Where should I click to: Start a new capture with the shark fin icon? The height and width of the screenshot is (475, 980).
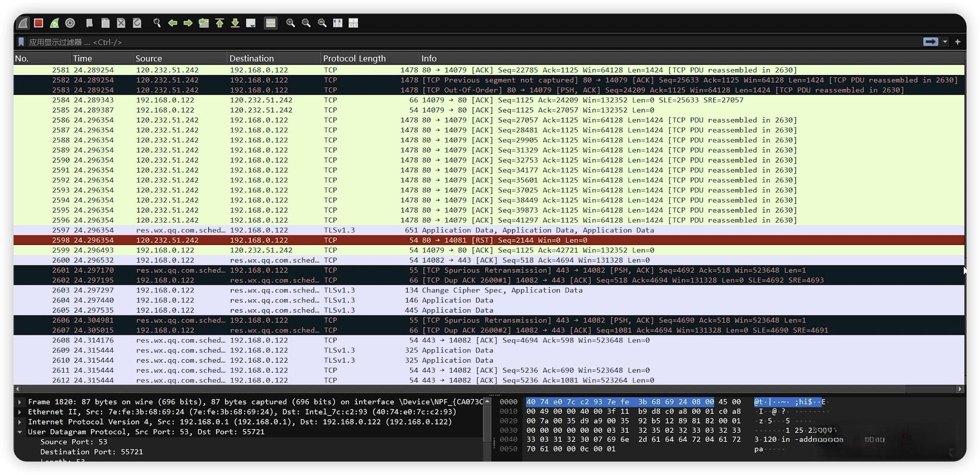pyautogui.click(x=23, y=23)
